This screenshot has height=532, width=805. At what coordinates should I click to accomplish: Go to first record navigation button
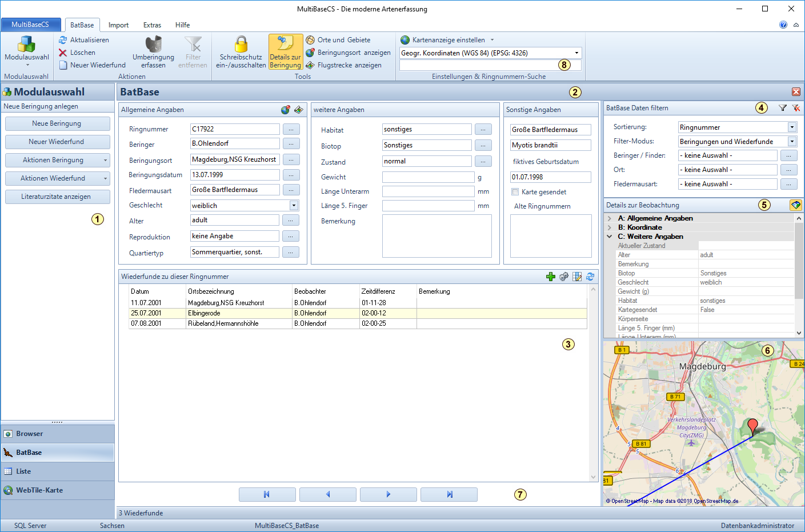(x=267, y=495)
